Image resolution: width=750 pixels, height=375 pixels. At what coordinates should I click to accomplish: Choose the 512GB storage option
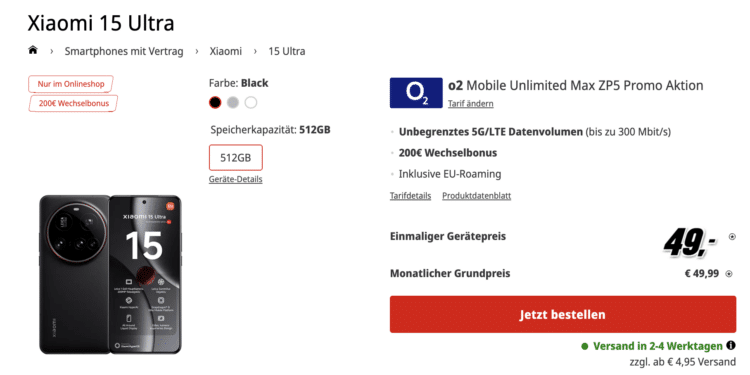click(235, 157)
